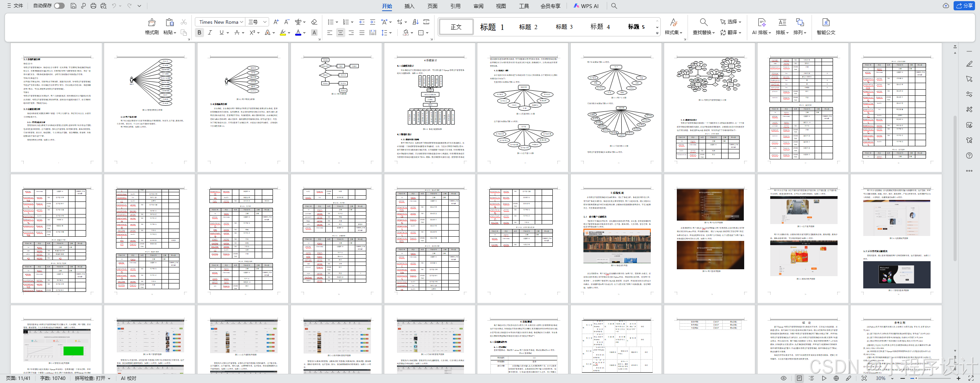Open 选择 selection dropdown
The image size is (980, 383).
731,22
